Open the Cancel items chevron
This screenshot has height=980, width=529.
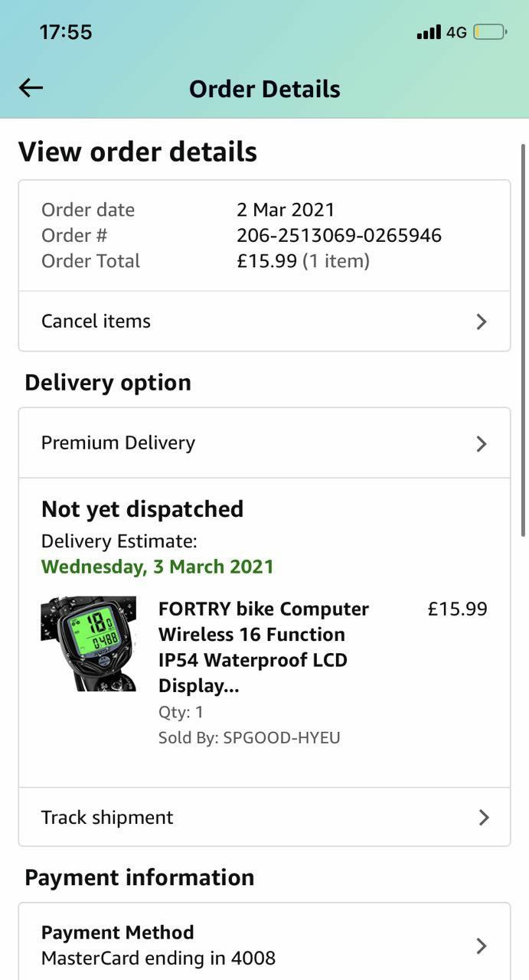click(x=482, y=322)
